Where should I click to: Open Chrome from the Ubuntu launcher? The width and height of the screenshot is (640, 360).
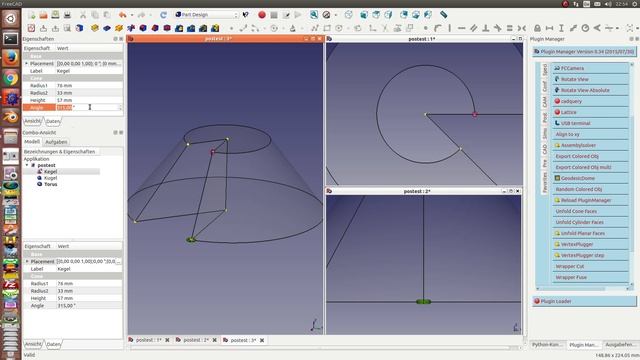click(x=11, y=78)
